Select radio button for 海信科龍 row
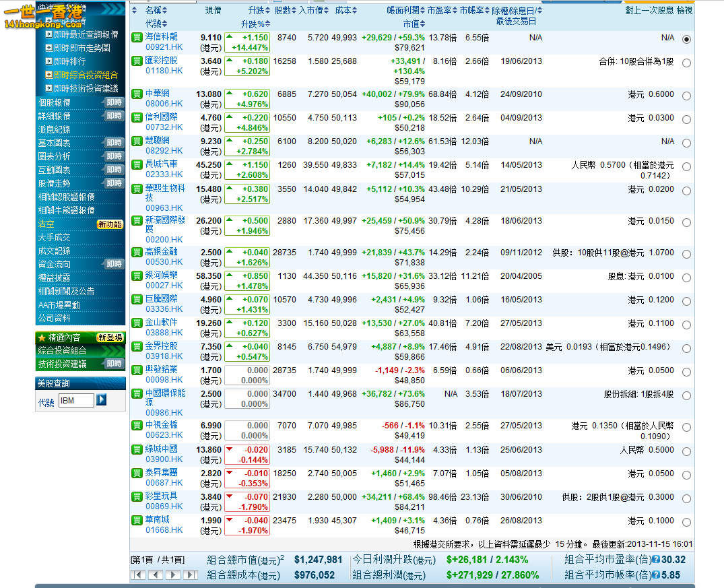The width and height of the screenshot is (724, 588). click(x=686, y=39)
